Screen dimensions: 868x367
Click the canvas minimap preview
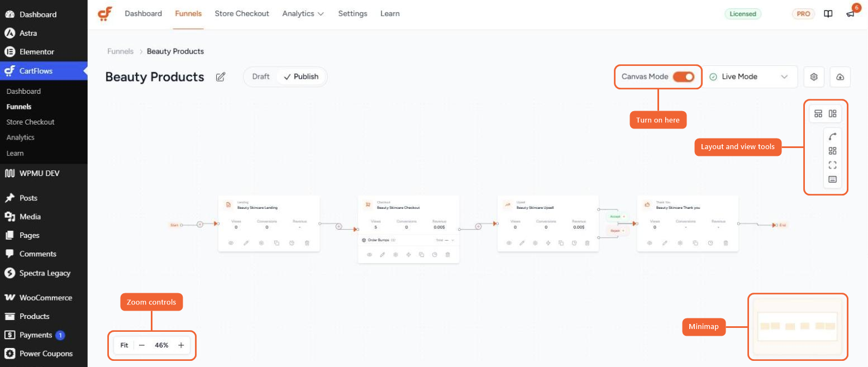(x=798, y=327)
